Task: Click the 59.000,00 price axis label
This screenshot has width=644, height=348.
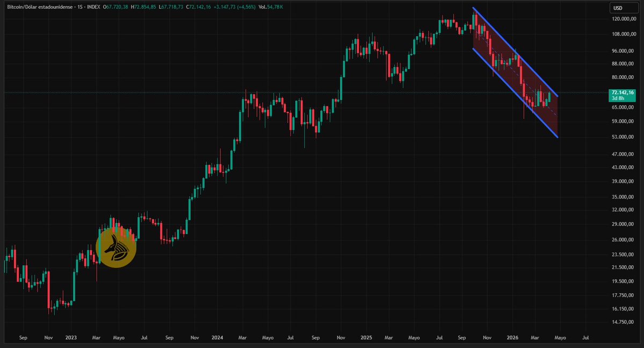Action: pyautogui.click(x=624, y=122)
